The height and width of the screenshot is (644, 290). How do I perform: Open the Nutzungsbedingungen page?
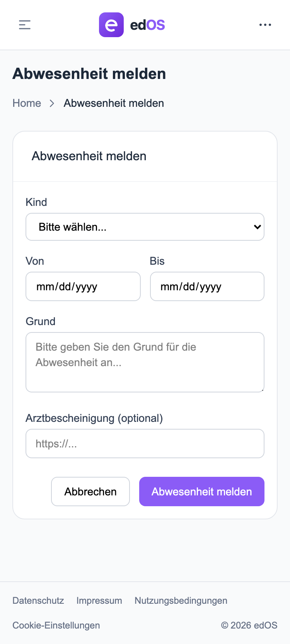click(181, 600)
